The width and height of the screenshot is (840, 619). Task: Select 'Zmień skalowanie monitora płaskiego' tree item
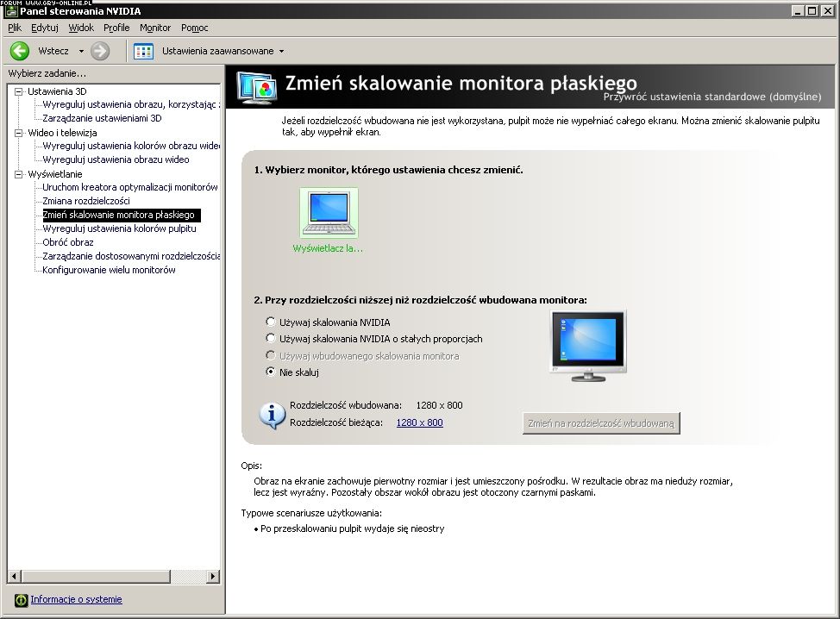[122, 216]
